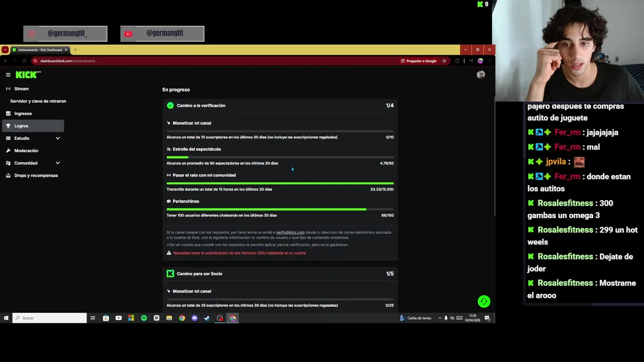Click the Moderación wrench icon
The height and width of the screenshot is (362, 644).
pyautogui.click(x=8, y=151)
